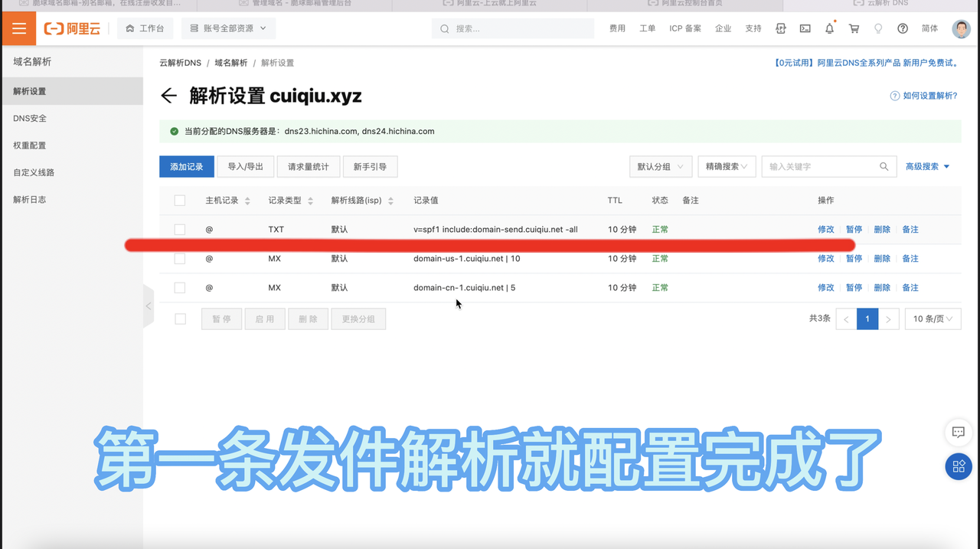Open the Cloud Shell terminal icon
Viewport: 980px width, 549px height.
tap(805, 28)
